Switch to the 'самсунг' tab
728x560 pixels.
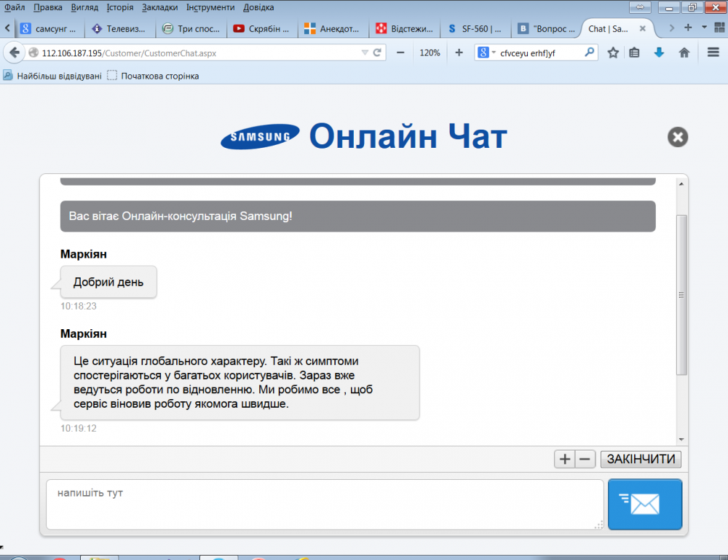50,28
